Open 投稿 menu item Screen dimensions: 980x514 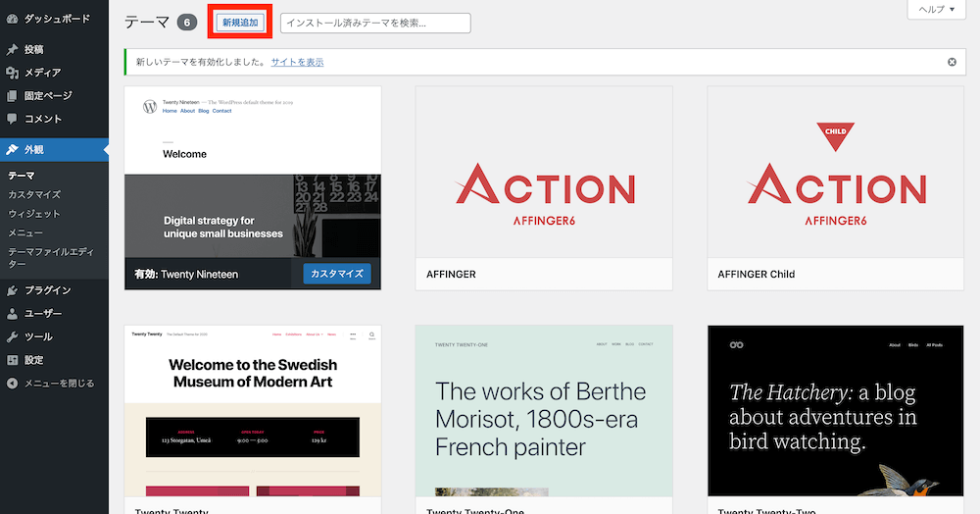click(54, 49)
